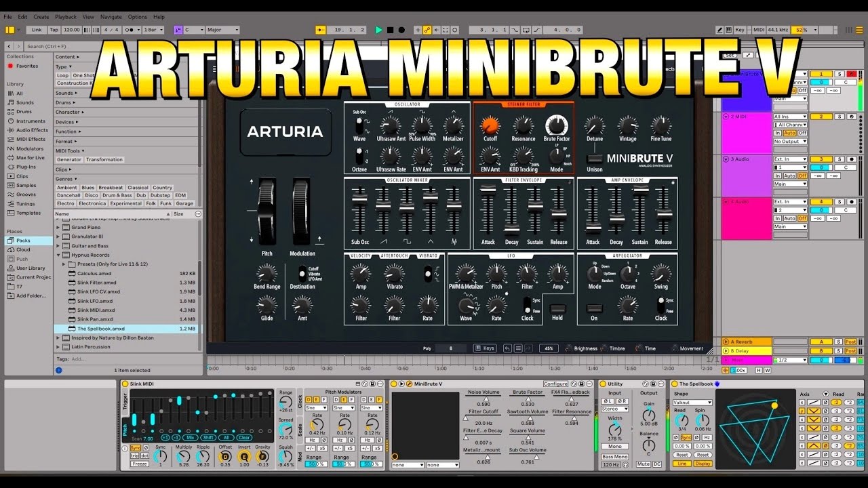Viewport: 868px width, 488px height.
Task: Toggle Sync in Slink MIDI
Action: (136, 448)
